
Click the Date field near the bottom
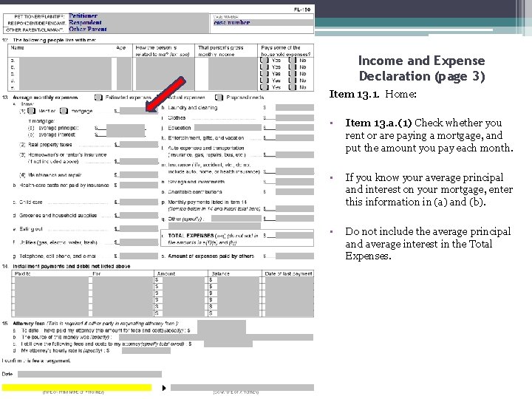coord(89,374)
